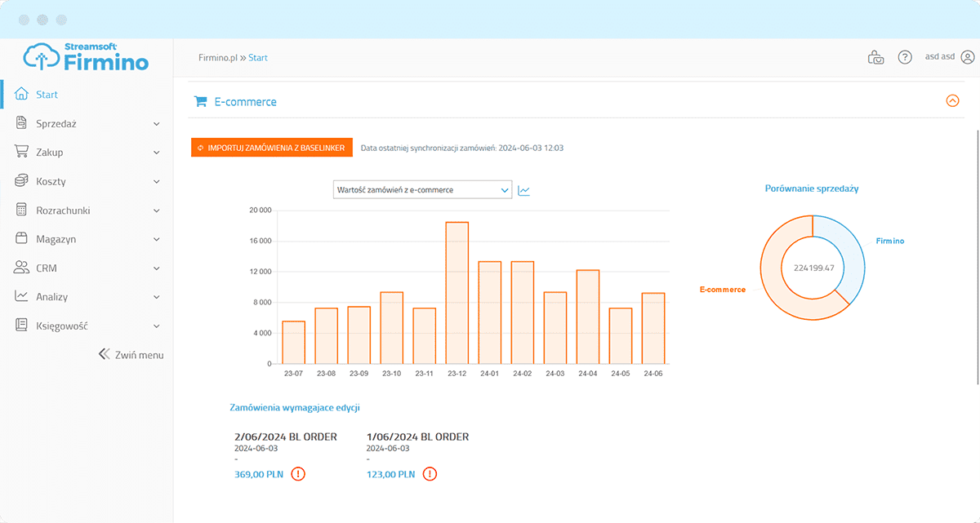Click the CRM people icon
980x523 pixels.
coord(22,268)
